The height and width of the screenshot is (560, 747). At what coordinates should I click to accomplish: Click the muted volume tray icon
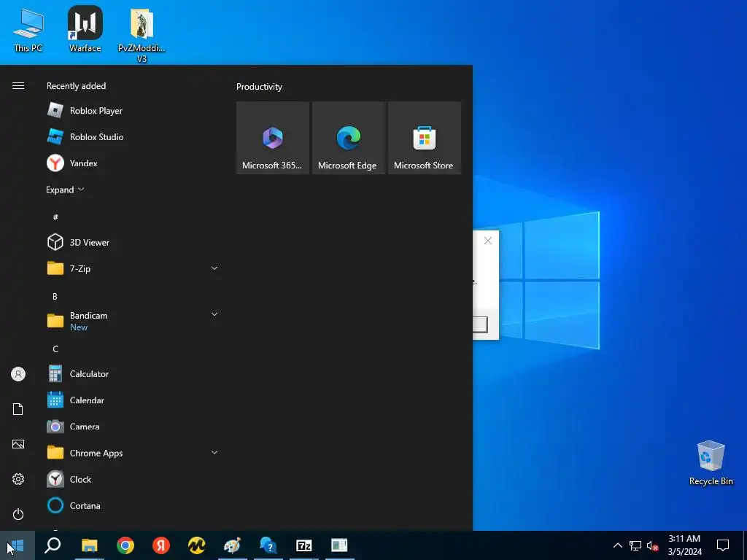(x=653, y=545)
